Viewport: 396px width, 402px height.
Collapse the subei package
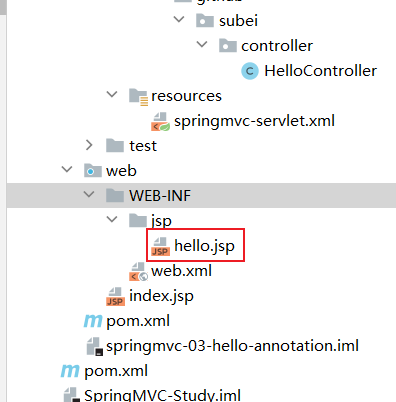pos(179,19)
